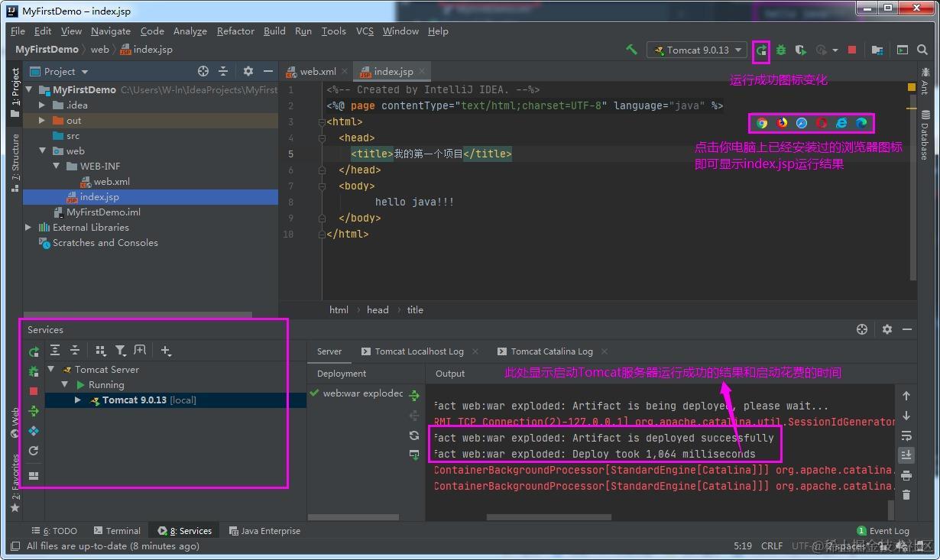
Task: Open the Tomcat 9.0.13 run configuration dropdown
Action: (x=697, y=50)
